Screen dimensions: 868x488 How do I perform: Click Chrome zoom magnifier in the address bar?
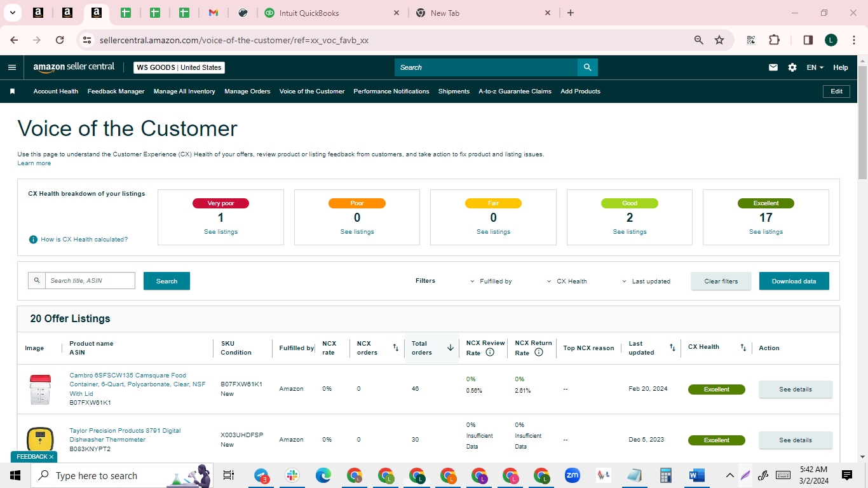pyautogui.click(x=699, y=40)
